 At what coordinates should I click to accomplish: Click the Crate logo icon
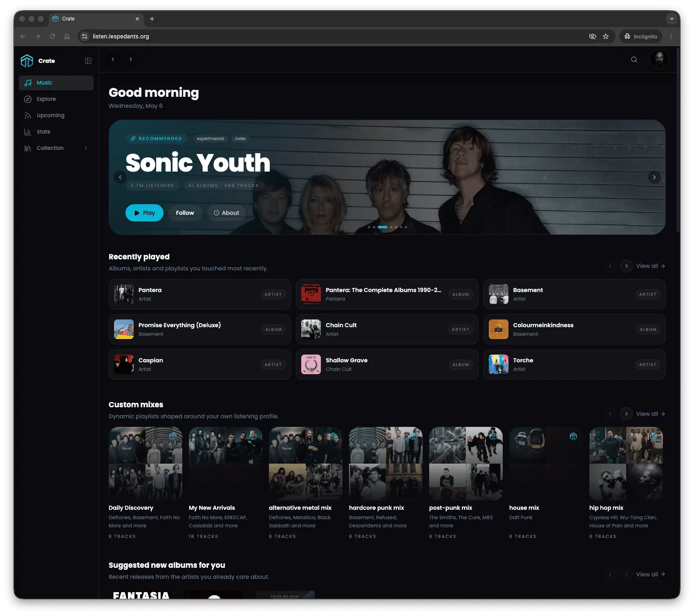tap(27, 61)
